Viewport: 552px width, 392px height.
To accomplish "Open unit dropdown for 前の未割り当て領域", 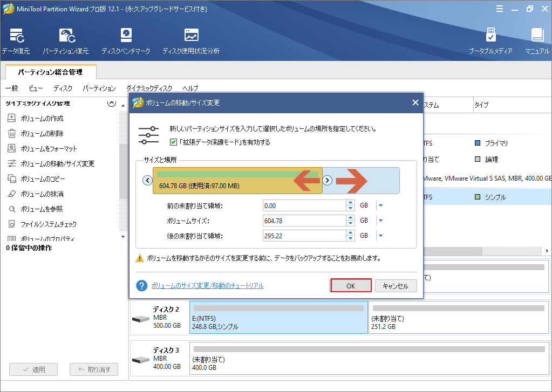I will pyautogui.click(x=380, y=205).
